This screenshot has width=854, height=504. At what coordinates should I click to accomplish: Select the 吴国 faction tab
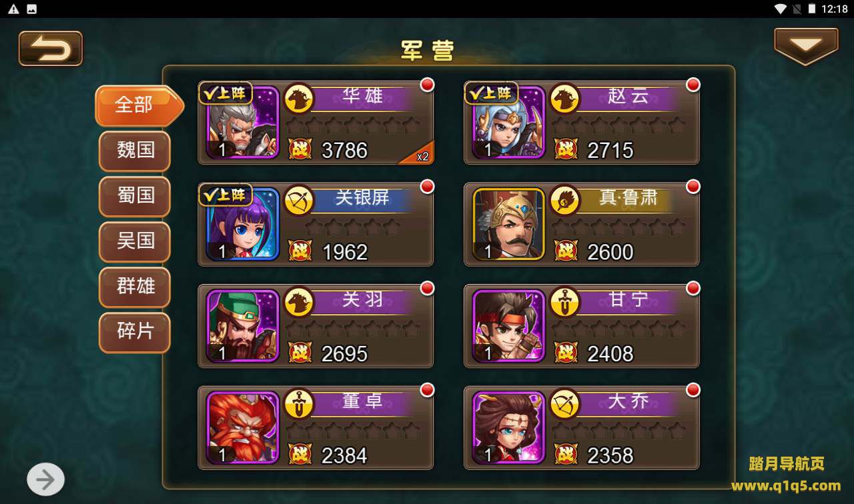click(135, 241)
